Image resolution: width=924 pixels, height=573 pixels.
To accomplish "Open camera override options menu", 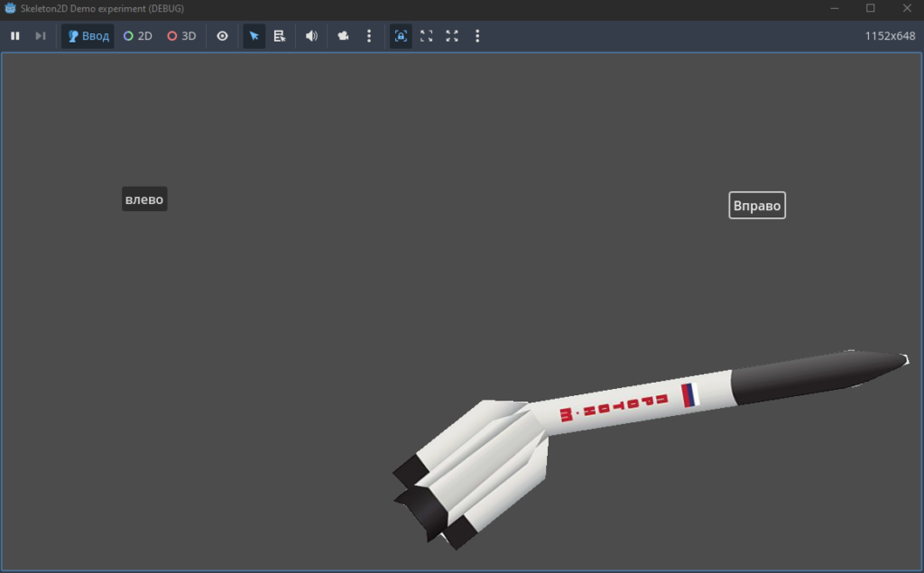I will 369,36.
